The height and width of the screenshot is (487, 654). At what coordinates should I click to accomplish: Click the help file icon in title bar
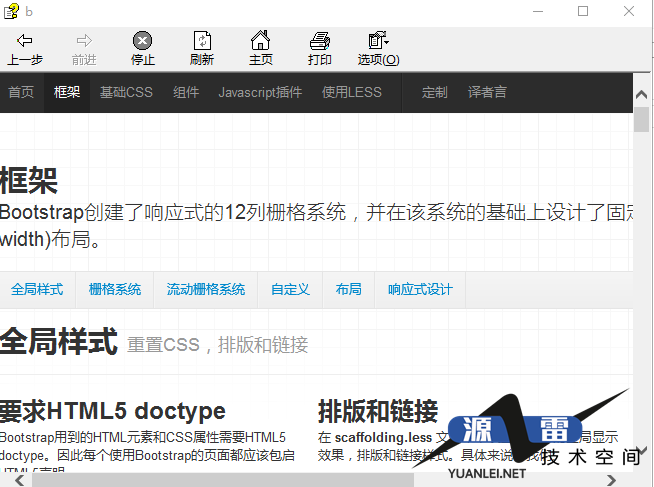click(11, 11)
